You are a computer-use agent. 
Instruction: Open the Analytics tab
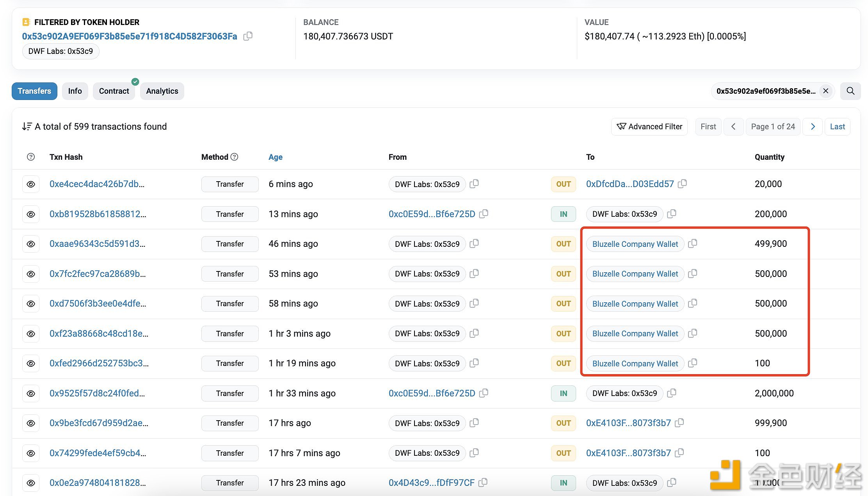(x=162, y=91)
